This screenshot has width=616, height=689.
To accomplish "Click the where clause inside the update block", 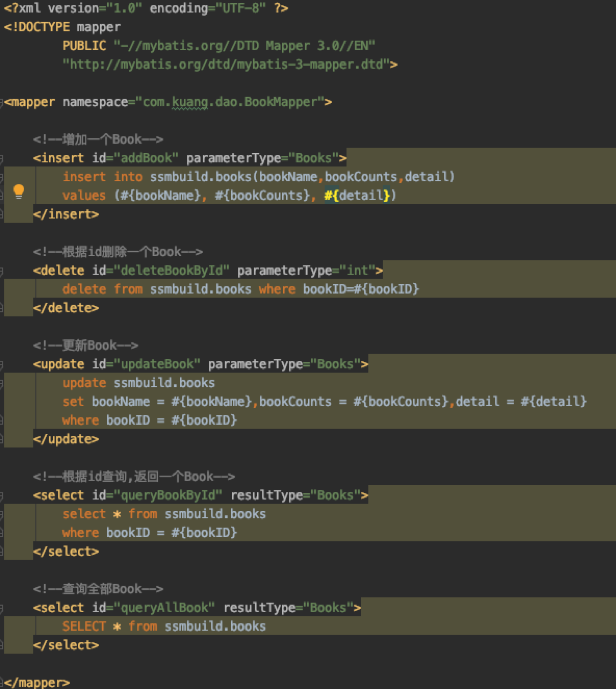I will (x=149, y=421).
